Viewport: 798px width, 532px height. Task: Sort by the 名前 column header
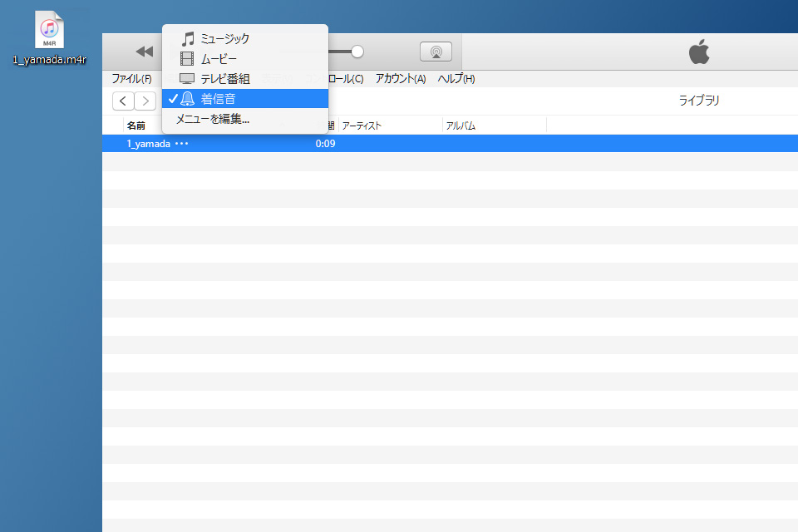tap(135, 126)
